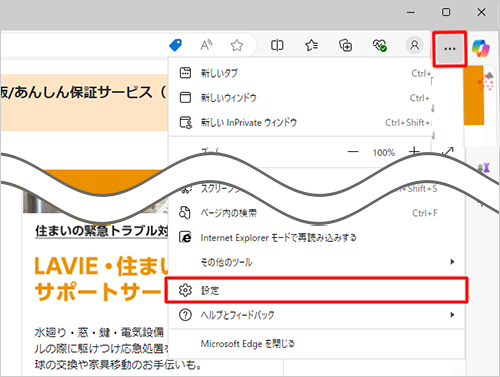
Task: Click the new tab icon in menu
Action: pyautogui.click(x=185, y=73)
